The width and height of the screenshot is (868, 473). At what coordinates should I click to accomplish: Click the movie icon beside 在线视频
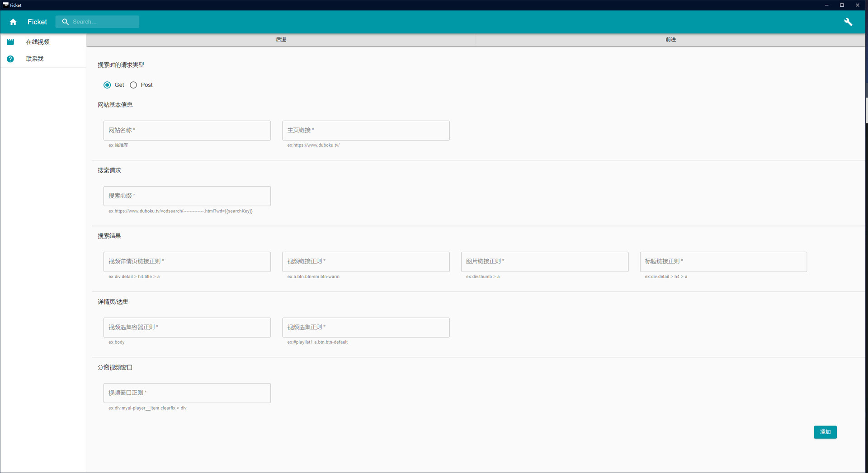[x=10, y=42]
